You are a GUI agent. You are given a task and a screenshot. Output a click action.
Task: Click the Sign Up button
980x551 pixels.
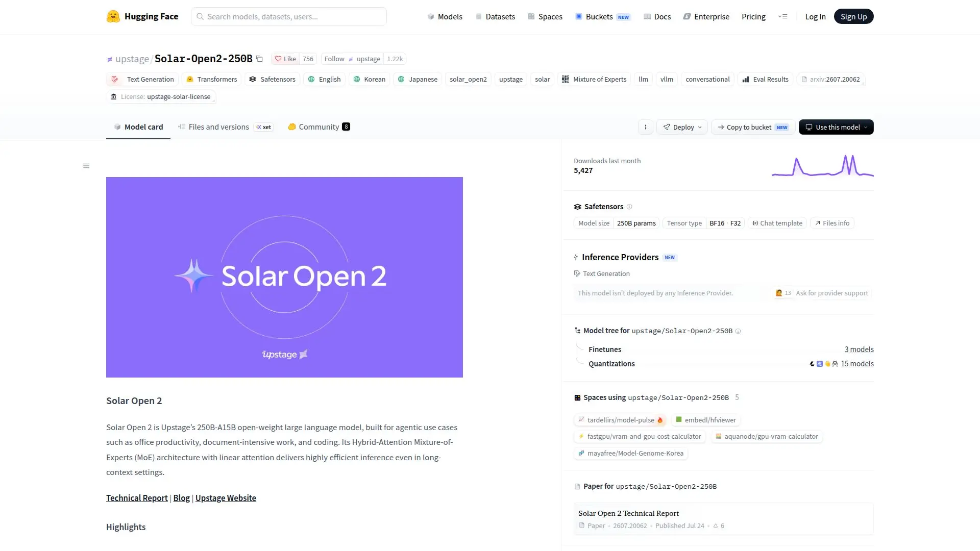[853, 16]
